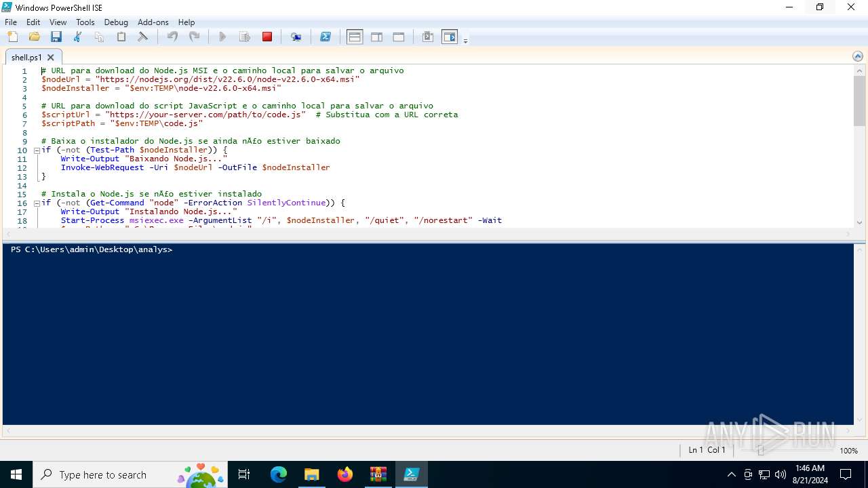Show script pane maximized layout
This screenshot has width=868, height=488.
click(399, 37)
